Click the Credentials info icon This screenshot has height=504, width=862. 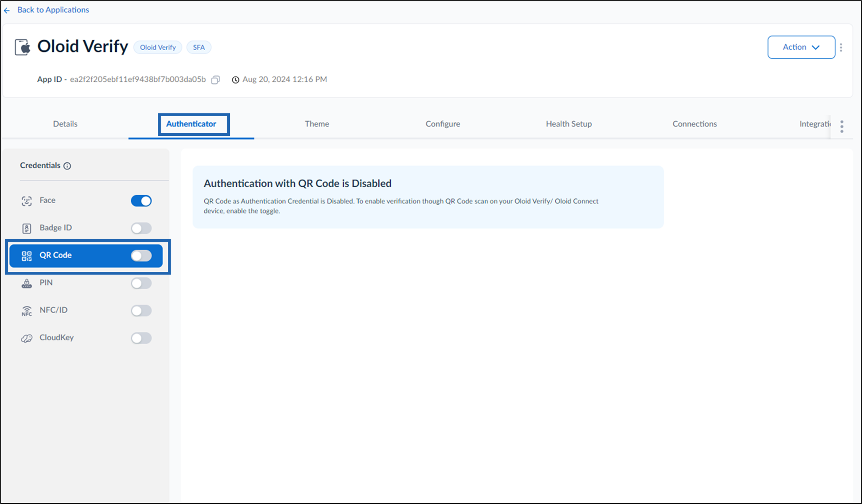point(67,166)
